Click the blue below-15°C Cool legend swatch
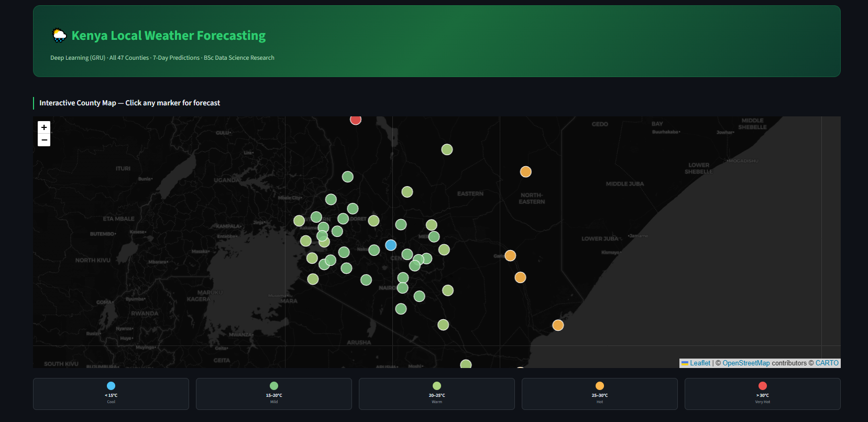Screen dimensions: 868x422 pyautogui.click(x=111, y=386)
